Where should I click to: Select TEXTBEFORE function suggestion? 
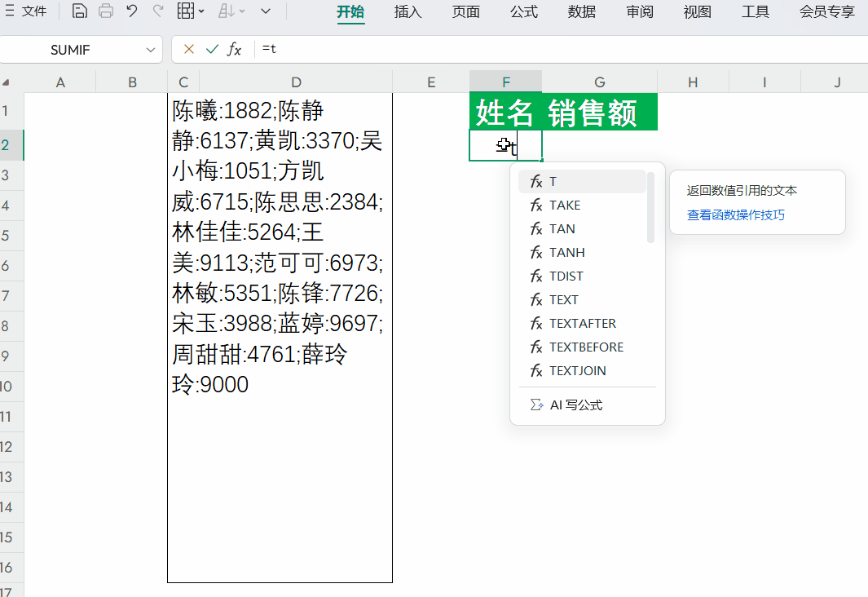click(586, 347)
